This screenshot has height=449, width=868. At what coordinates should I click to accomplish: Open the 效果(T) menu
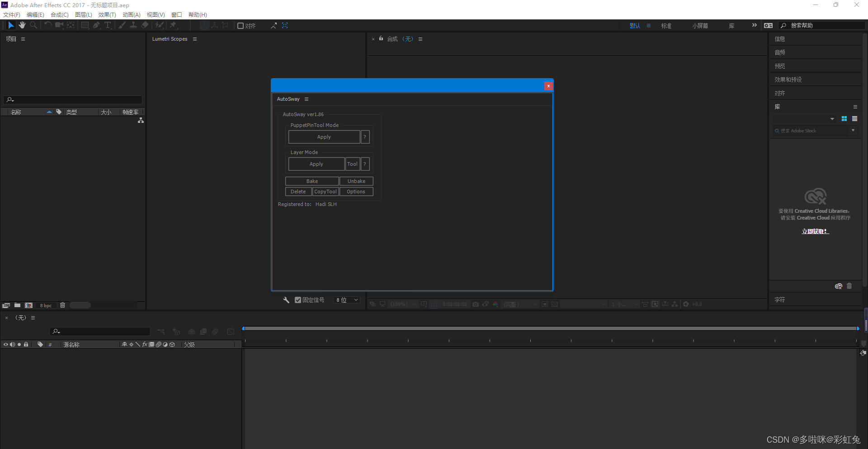[x=107, y=14]
